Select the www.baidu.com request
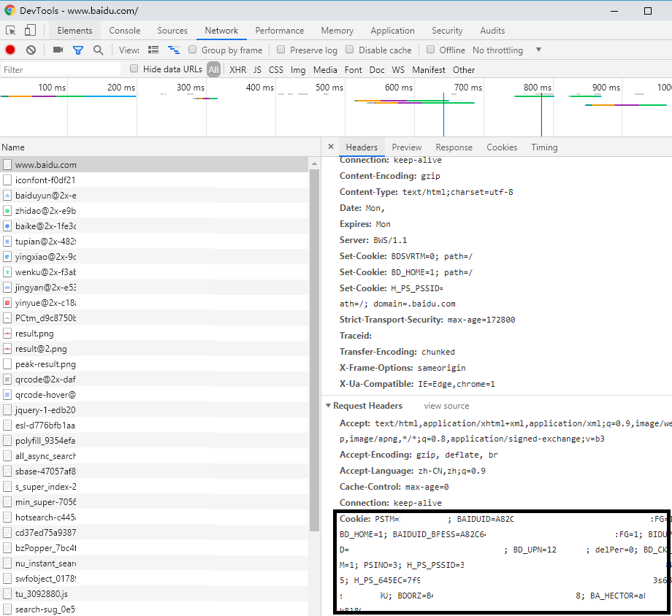The width and height of the screenshot is (672, 616). [x=154, y=164]
